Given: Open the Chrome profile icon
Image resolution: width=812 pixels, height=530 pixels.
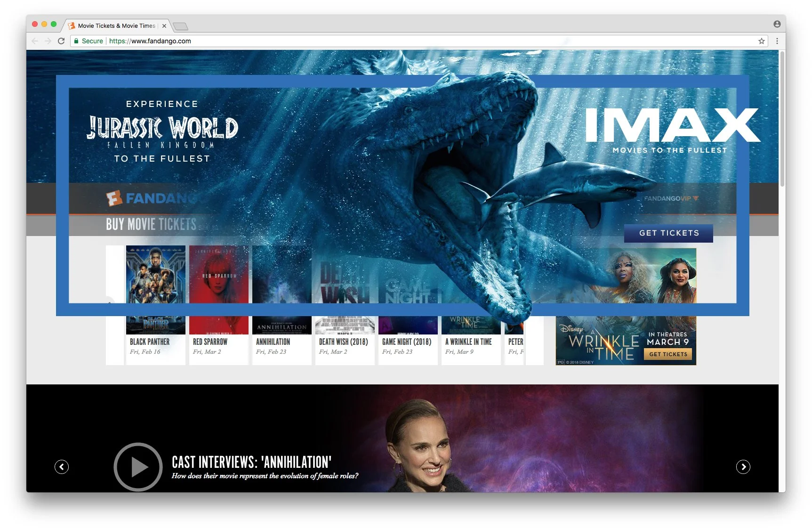Looking at the screenshot, I should [x=777, y=24].
